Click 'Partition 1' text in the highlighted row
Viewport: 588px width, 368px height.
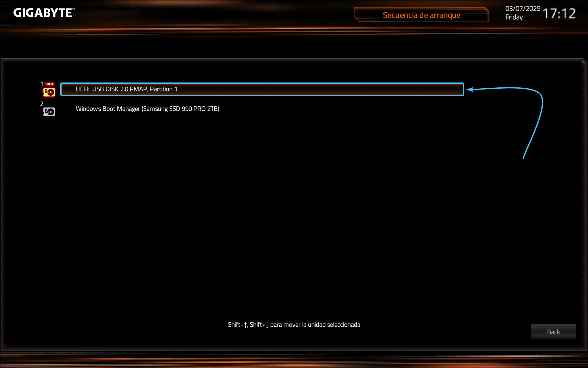click(164, 89)
